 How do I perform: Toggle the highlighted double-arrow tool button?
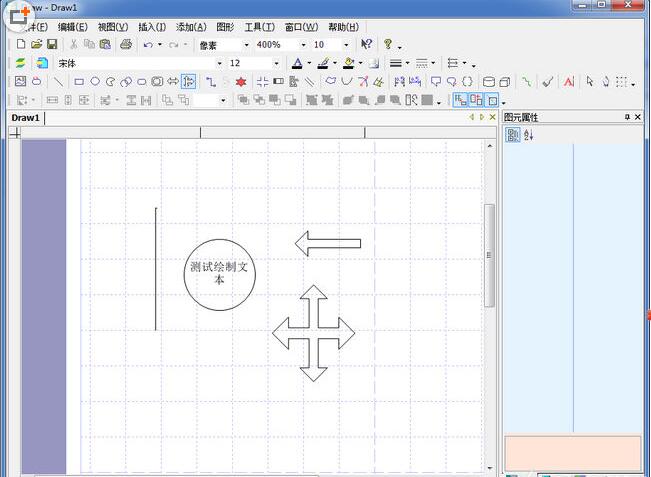click(x=188, y=82)
